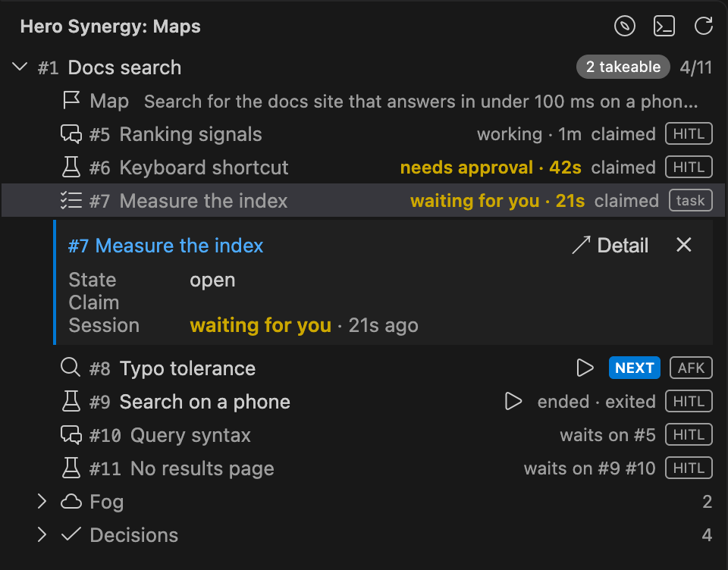Viewport: 728px width, 570px height.
Task: Click the Claim label in details
Action: click(94, 302)
